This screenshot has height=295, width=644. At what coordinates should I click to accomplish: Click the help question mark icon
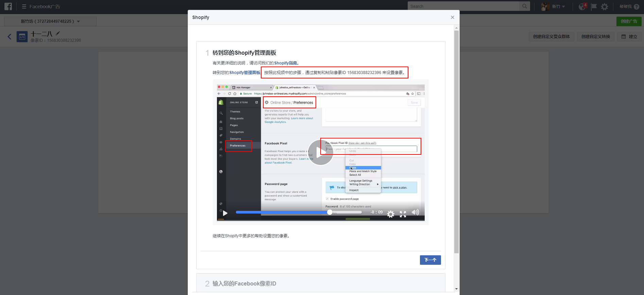point(637,6)
